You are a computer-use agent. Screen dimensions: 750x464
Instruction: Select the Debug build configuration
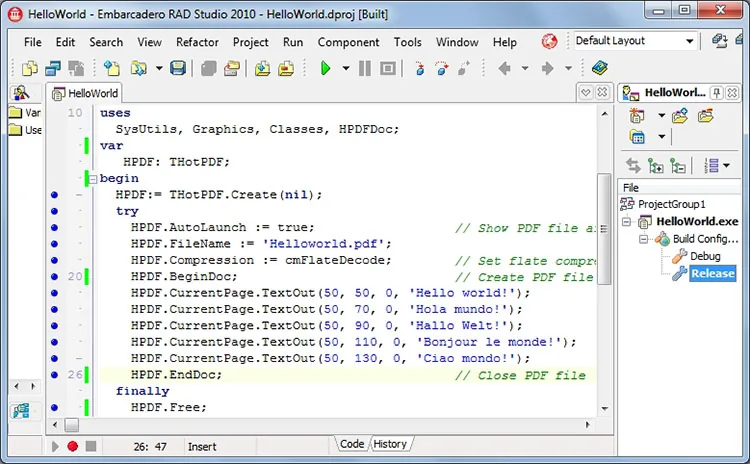tap(705, 256)
